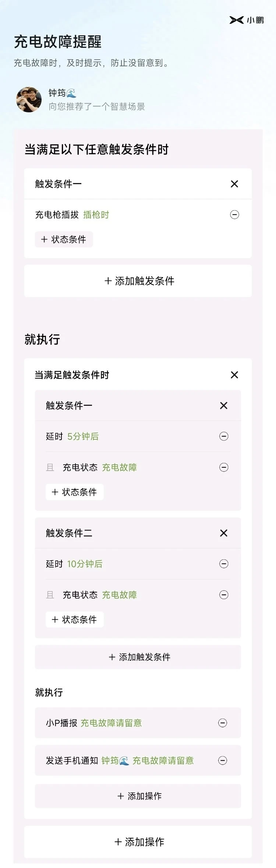Click the top-level 添加触发条件 button

pos(138,281)
